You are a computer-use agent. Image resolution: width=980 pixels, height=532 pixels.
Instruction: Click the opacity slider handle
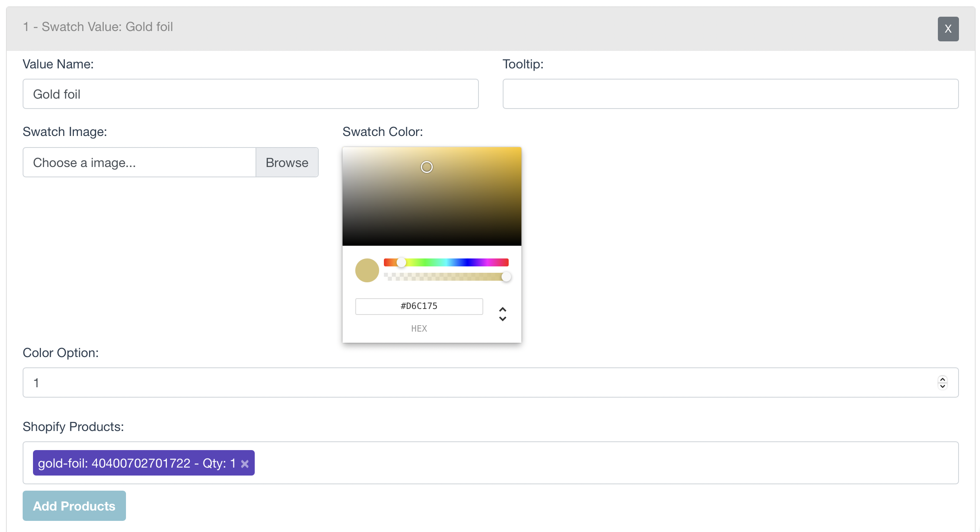coord(506,277)
